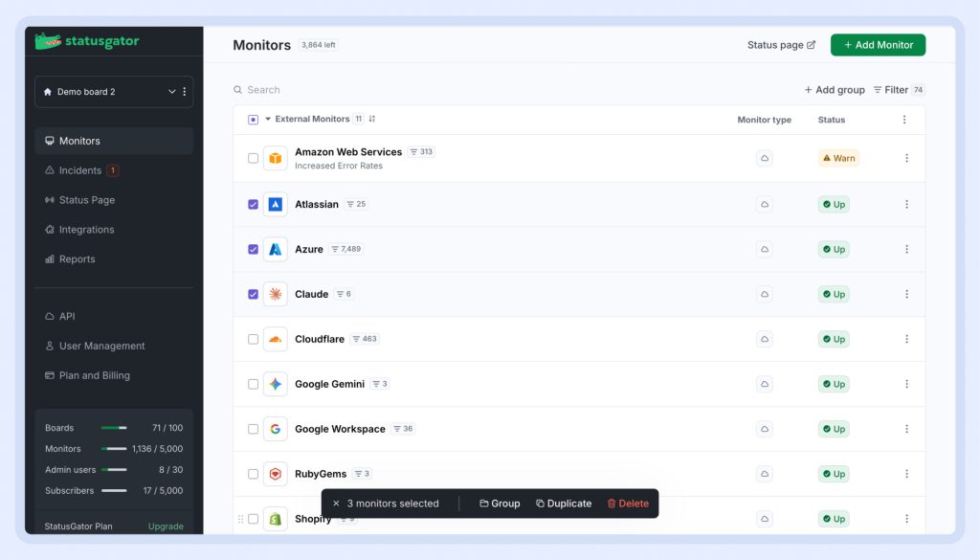Image resolution: width=980 pixels, height=560 pixels.
Task: Uncheck the Azure checkbox
Action: point(253,250)
